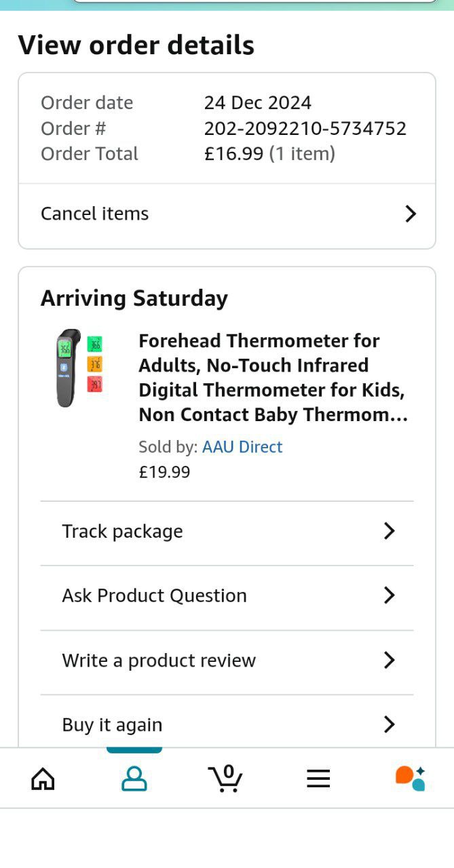Select the Buy it again option

coord(113,725)
